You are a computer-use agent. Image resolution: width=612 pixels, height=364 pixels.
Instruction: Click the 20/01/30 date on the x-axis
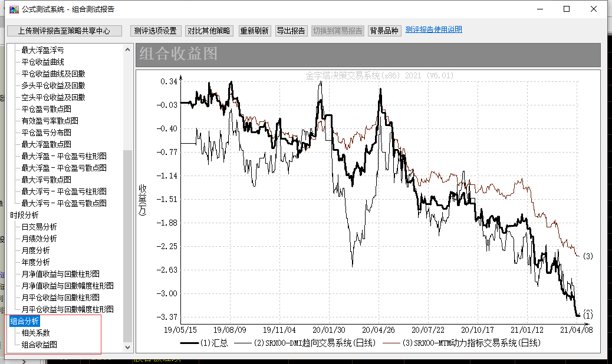pos(329,330)
